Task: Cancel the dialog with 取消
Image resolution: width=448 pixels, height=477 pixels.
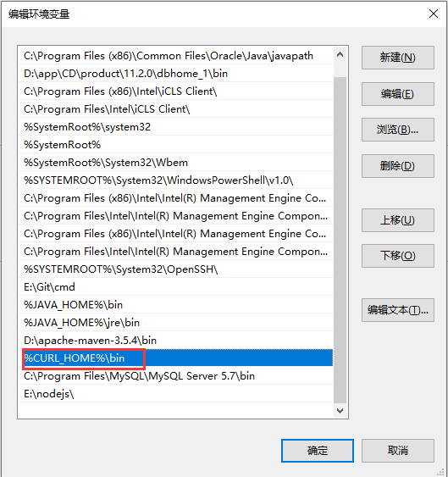Action: click(397, 450)
